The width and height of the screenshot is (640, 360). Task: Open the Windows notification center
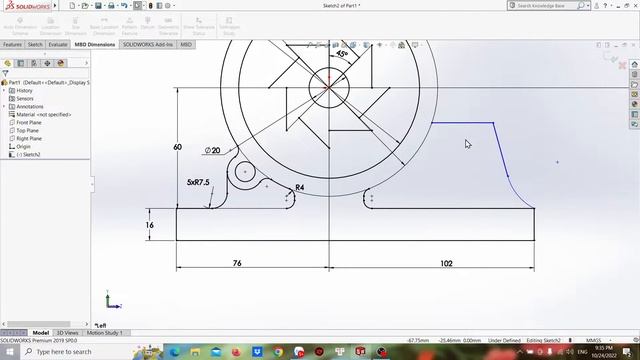point(627,351)
